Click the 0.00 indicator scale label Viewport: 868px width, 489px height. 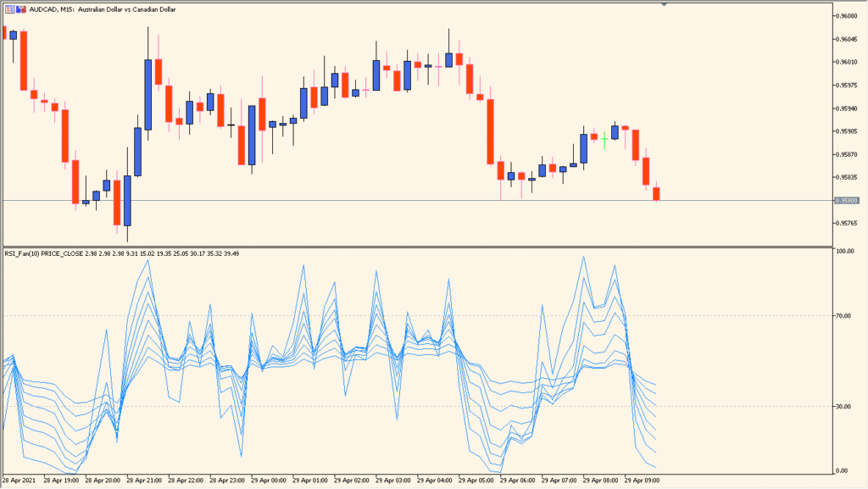tap(842, 470)
